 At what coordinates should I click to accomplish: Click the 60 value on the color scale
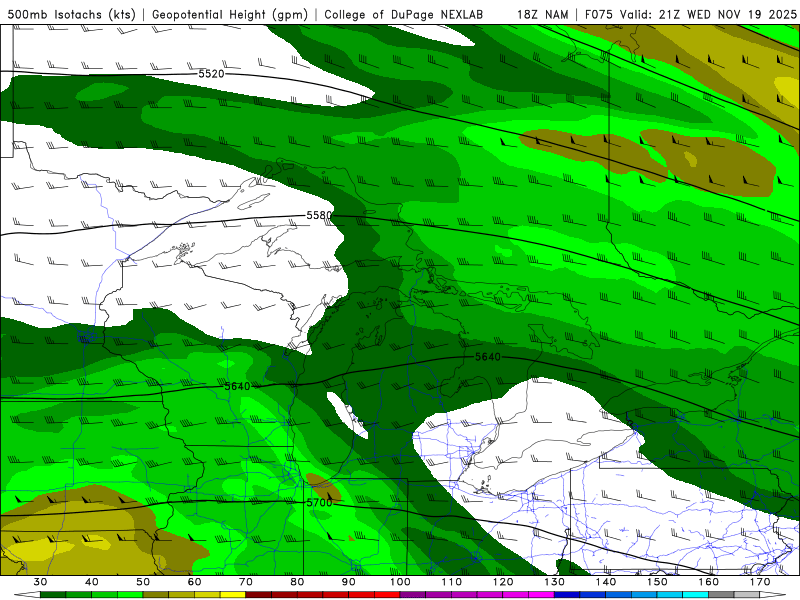click(194, 582)
